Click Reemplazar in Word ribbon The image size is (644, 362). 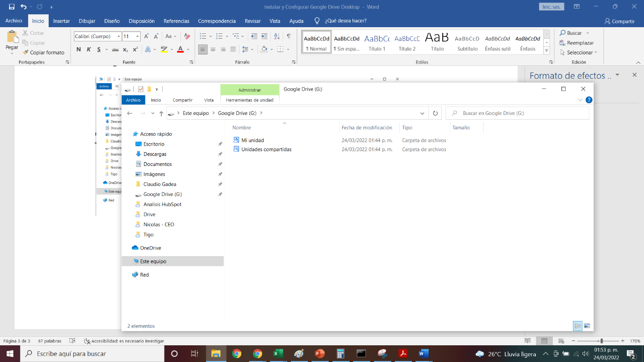pyautogui.click(x=576, y=43)
